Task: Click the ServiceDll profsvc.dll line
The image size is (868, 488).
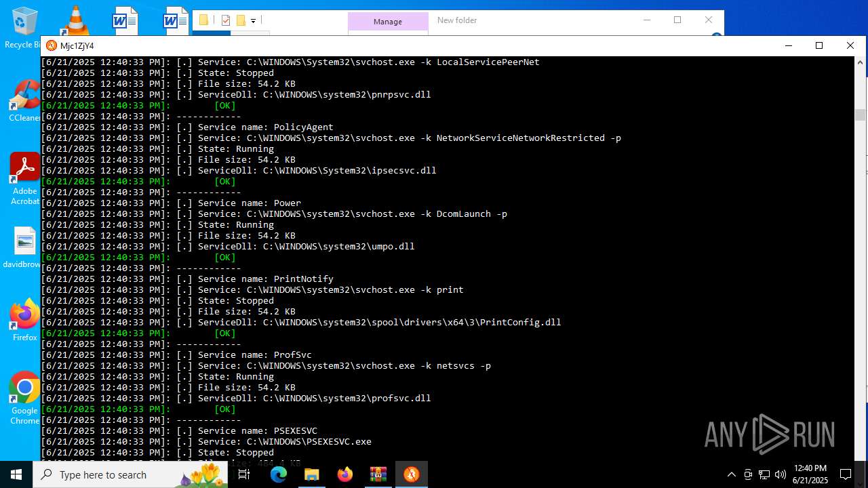Action: click(236, 398)
